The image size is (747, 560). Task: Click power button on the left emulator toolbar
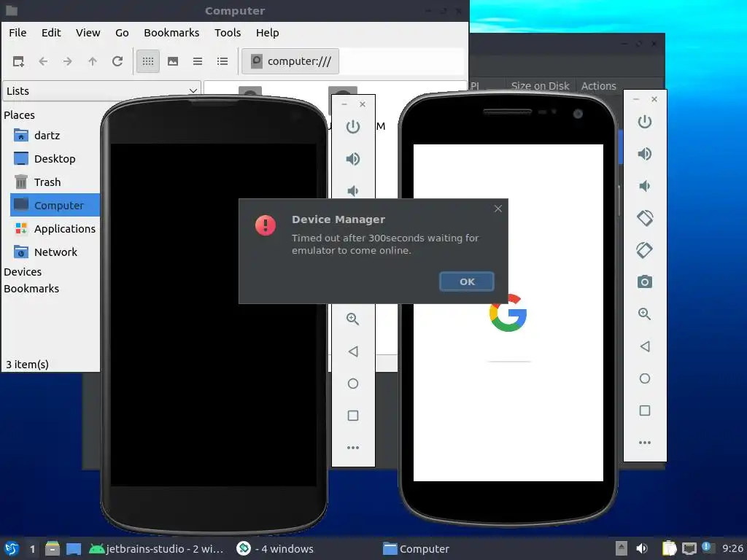pyautogui.click(x=353, y=127)
